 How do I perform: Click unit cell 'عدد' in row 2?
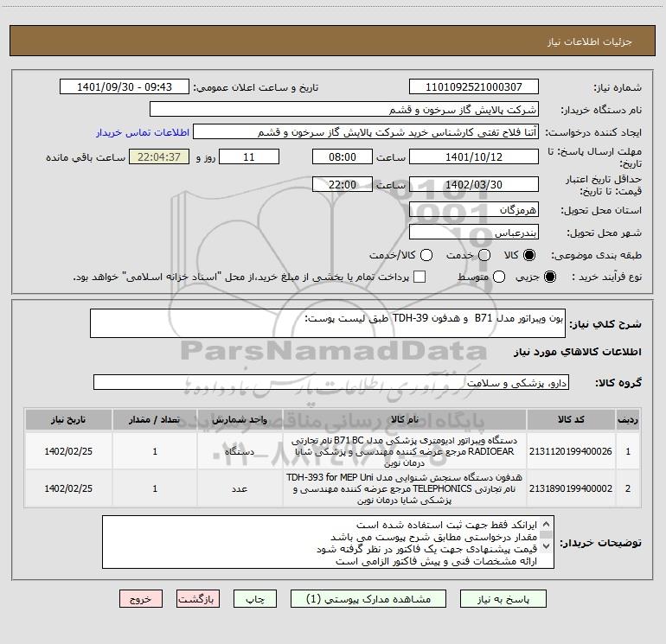click(240, 488)
